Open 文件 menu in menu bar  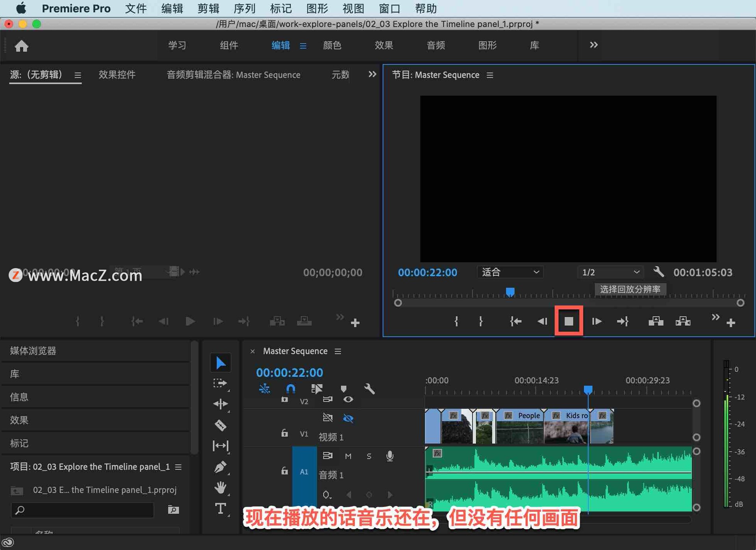136,8
